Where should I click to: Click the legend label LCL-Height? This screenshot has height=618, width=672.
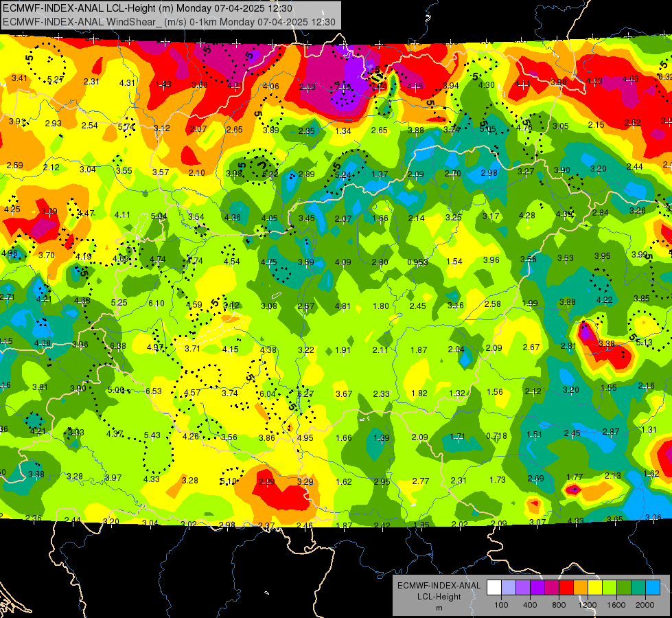tap(439, 597)
